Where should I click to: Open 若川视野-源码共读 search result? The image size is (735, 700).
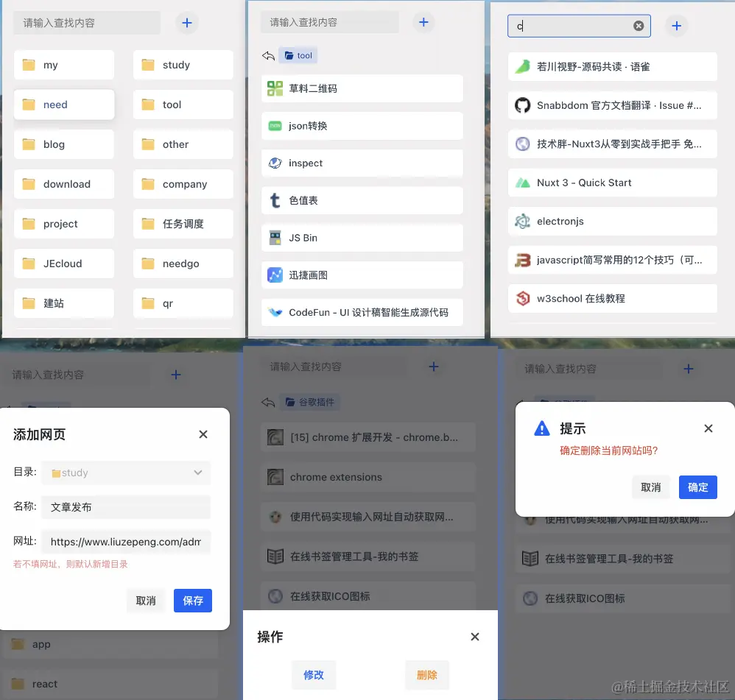pos(613,66)
